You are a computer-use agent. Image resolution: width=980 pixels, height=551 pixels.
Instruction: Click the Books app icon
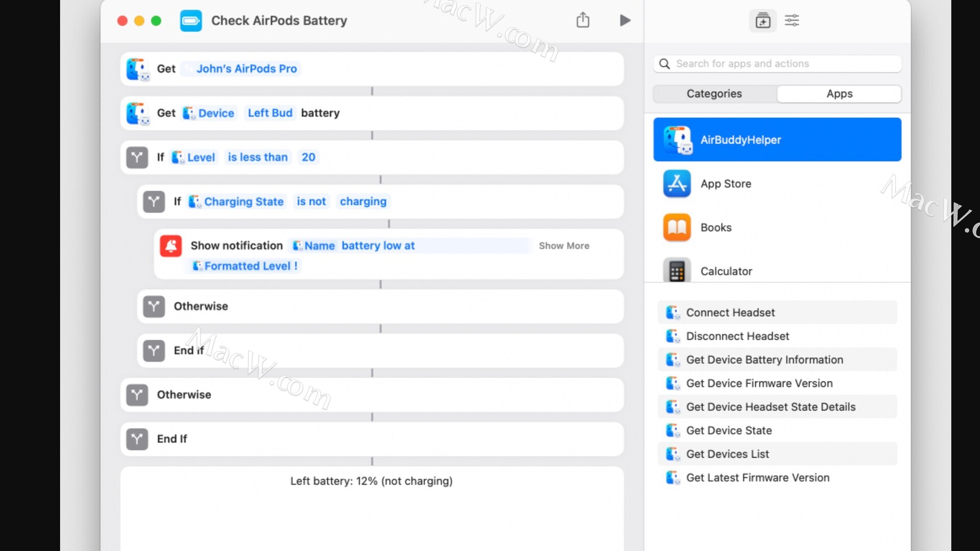pyautogui.click(x=677, y=228)
